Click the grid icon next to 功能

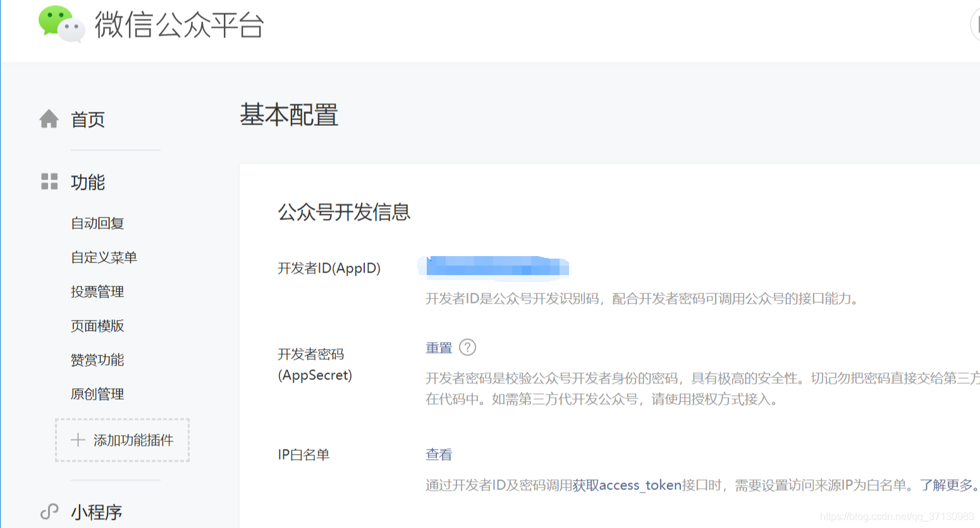[x=49, y=182]
